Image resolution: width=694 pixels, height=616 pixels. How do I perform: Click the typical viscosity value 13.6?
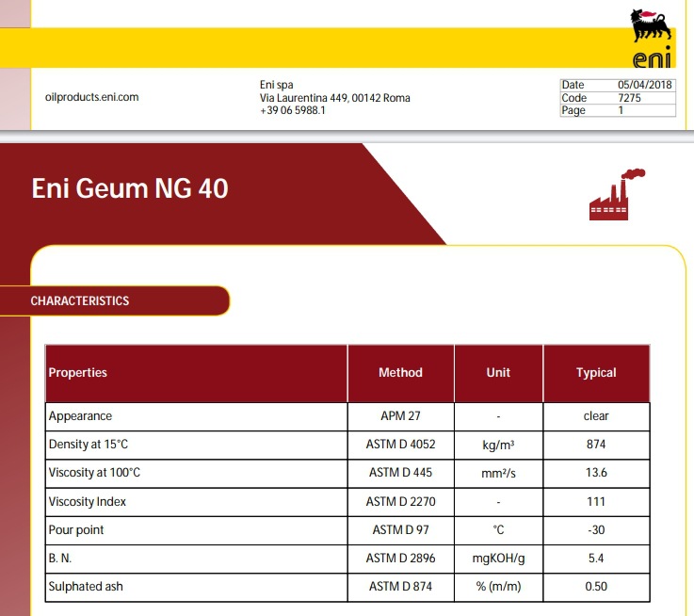[x=596, y=473]
